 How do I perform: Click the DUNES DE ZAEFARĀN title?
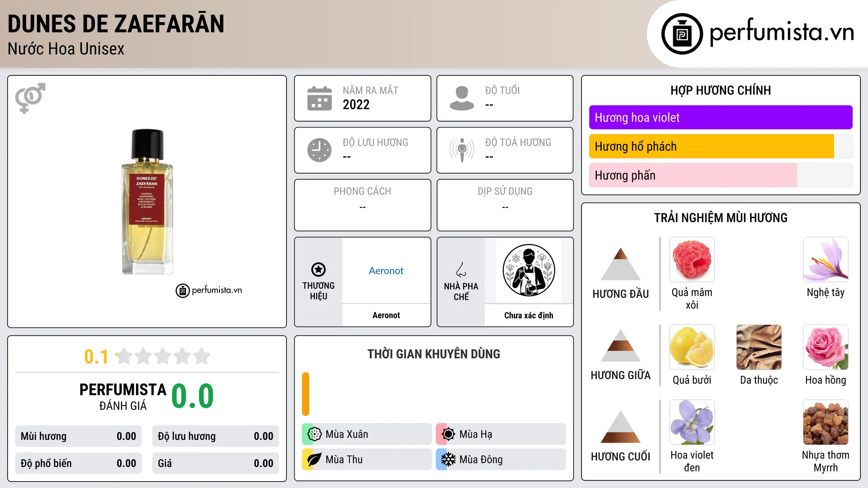[116, 24]
